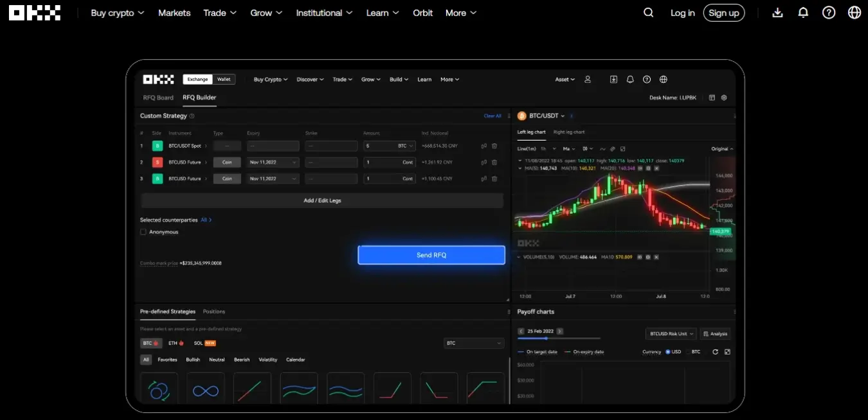Click the trash icon on leg row 2
Screen dimensions: 868x420
coord(494,162)
